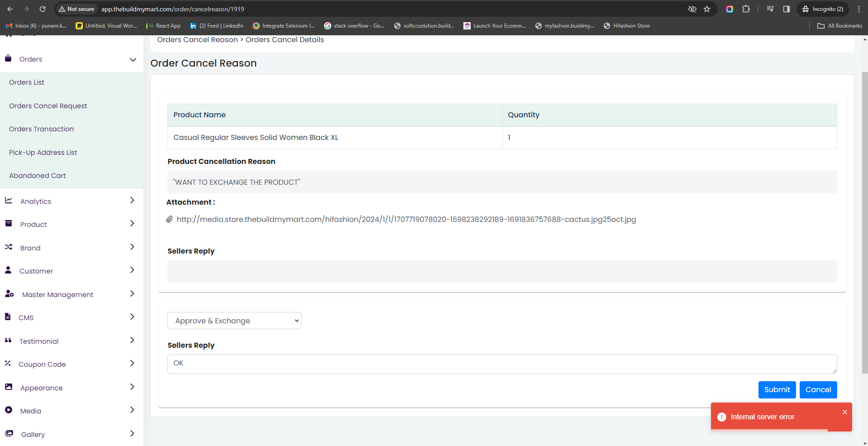Click the "WANT TO EXCHANGE THE PRODUCT" text
Image resolution: width=868 pixels, height=446 pixels.
point(237,182)
